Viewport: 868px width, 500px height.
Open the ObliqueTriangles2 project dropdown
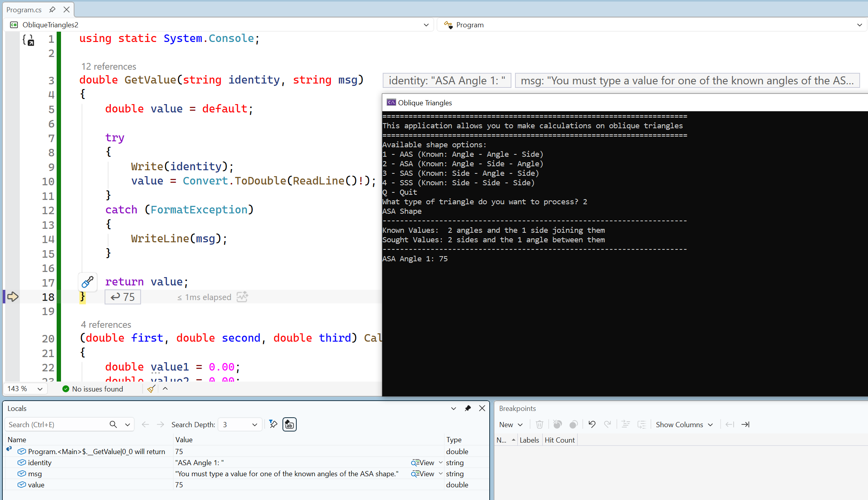[426, 25]
